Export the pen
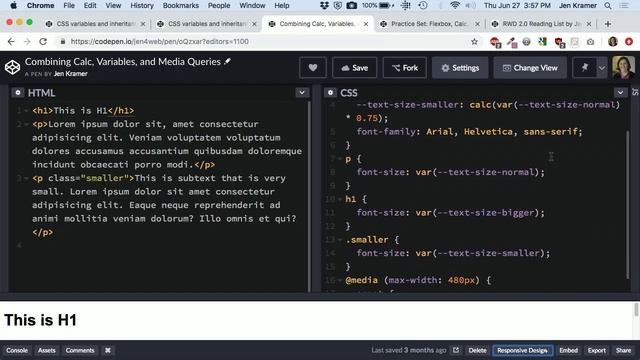 click(x=596, y=350)
